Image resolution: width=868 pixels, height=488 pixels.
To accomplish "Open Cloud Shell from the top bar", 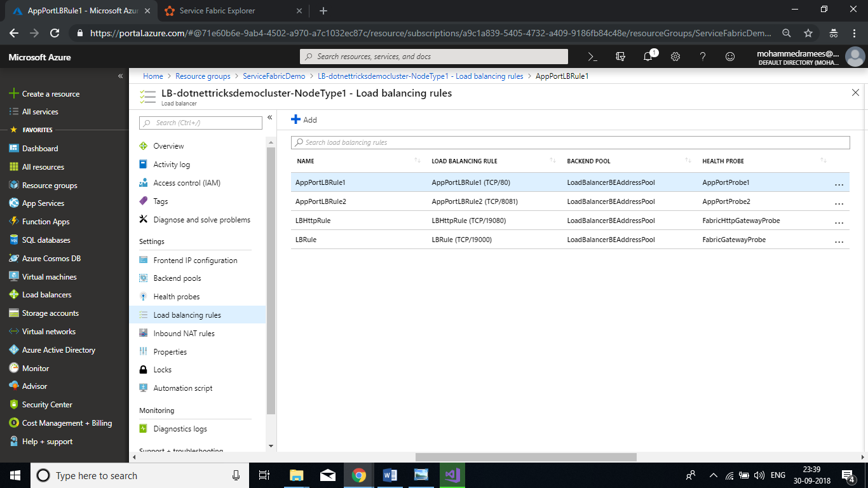I will (592, 57).
